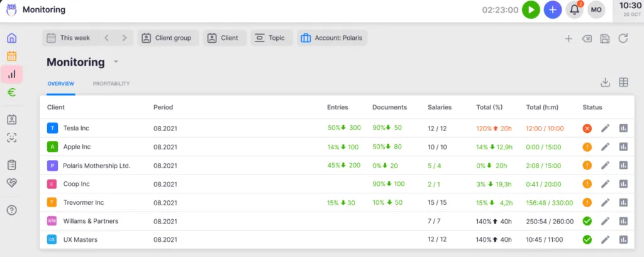
Task: Edit the Tesla Inc row
Action: [605, 128]
